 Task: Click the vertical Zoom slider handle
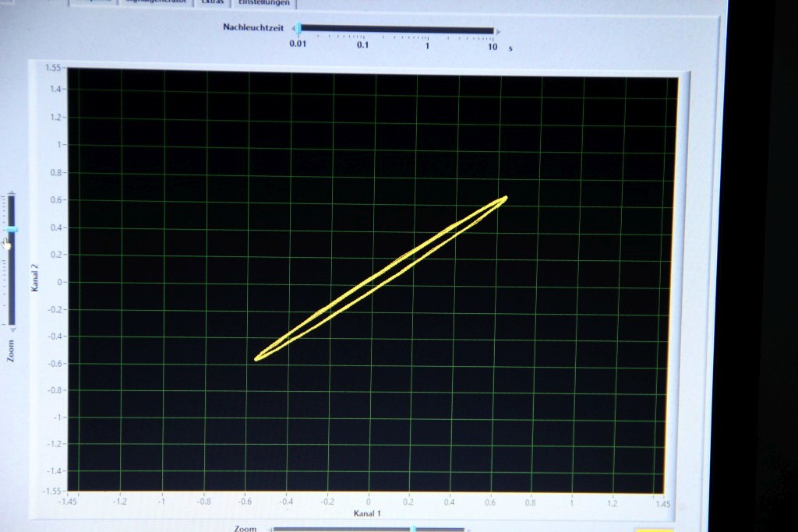click(11, 229)
